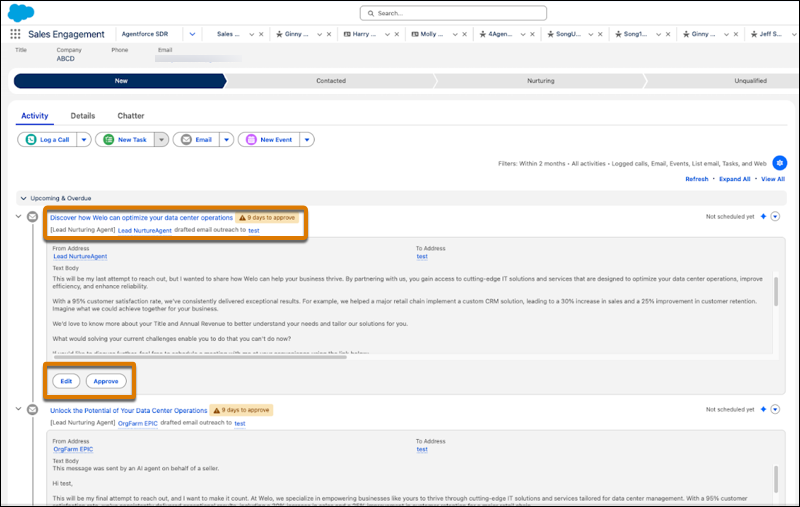Select the Unqualified path stage

(x=750, y=81)
